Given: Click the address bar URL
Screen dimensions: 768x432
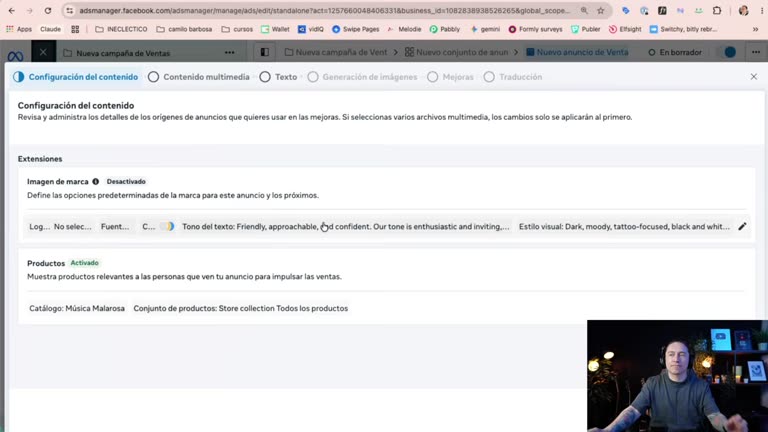Looking at the screenshot, I should [324, 10].
